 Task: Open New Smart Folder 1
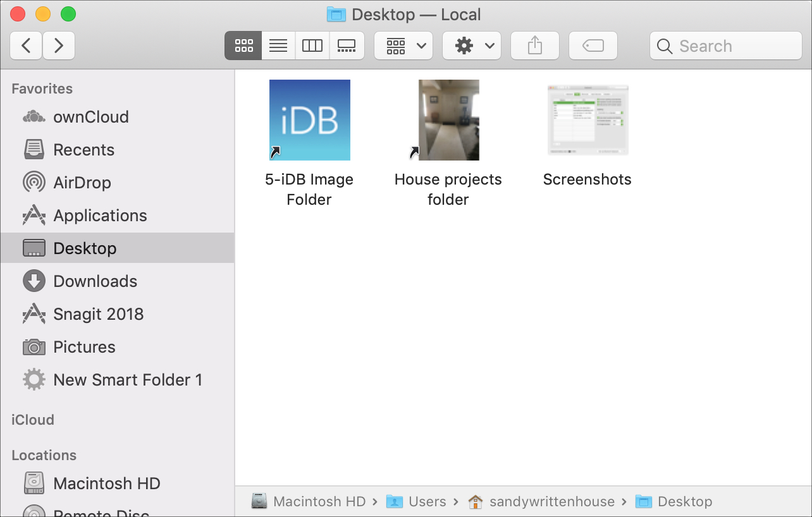point(128,379)
